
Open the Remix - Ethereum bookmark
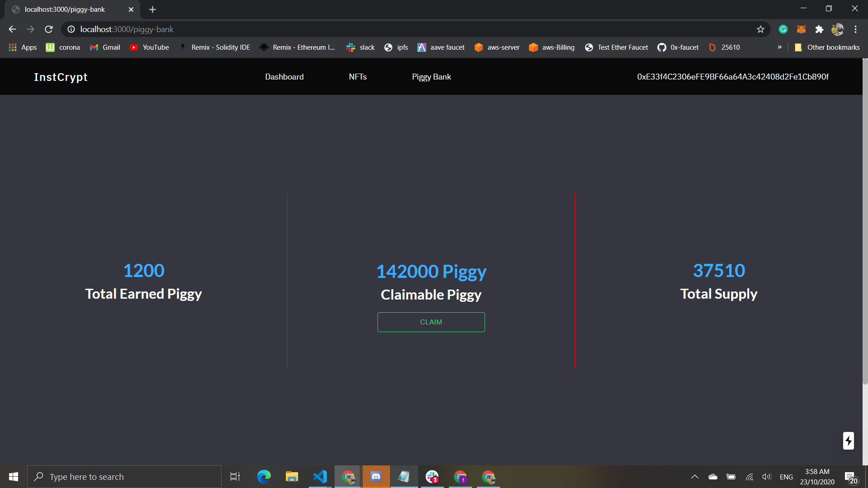coord(297,47)
